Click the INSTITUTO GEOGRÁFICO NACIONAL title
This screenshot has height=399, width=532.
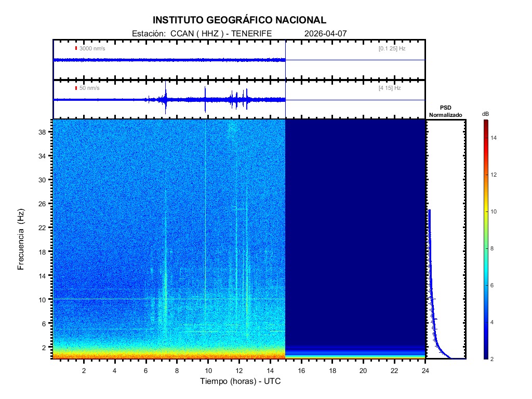[240, 20]
